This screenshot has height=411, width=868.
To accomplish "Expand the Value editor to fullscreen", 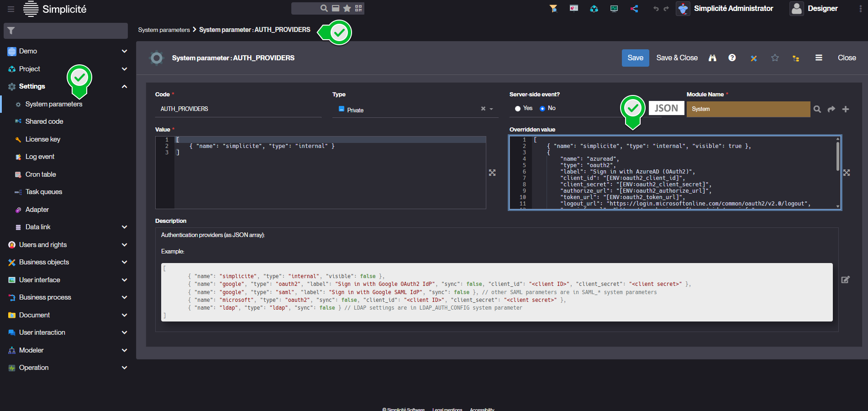I will pyautogui.click(x=492, y=173).
